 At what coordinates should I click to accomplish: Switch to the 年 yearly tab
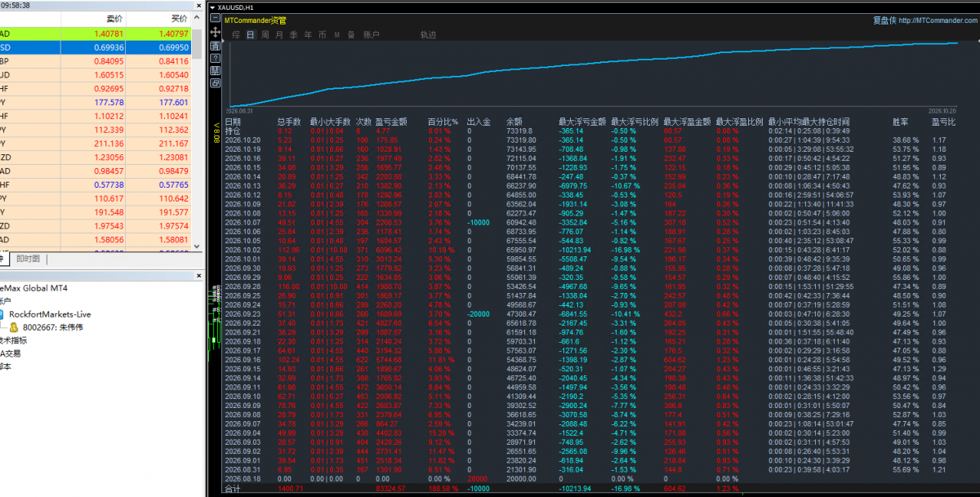[x=308, y=35]
